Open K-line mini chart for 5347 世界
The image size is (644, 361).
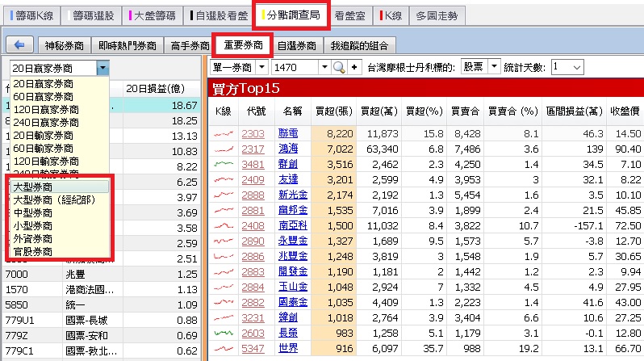click(224, 349)
